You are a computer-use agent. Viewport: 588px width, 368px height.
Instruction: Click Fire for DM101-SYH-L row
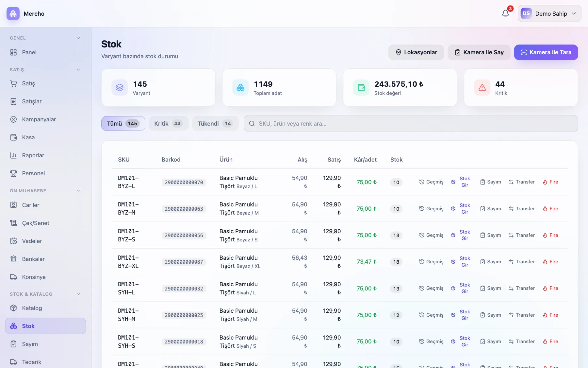pos(550,288)
